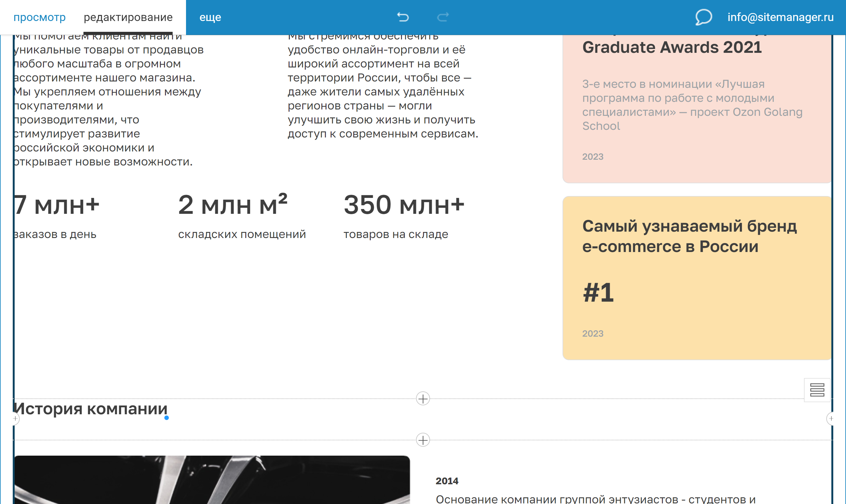Click the redo arrow icon
This screenshot has height=504, width=846.
[443, 17]
